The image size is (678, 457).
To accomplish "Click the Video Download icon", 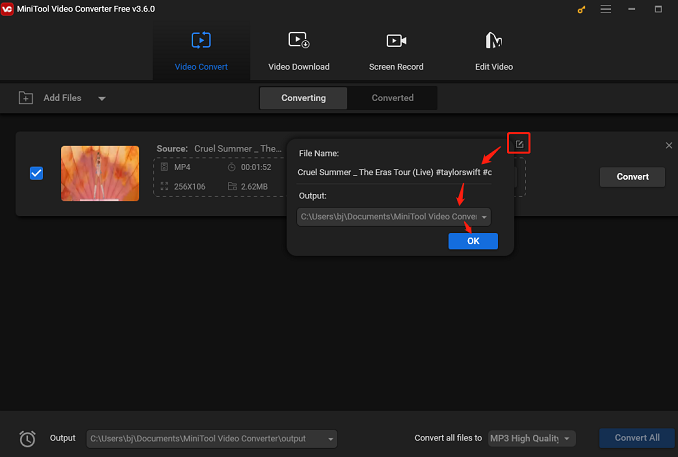I will [299, 40].
